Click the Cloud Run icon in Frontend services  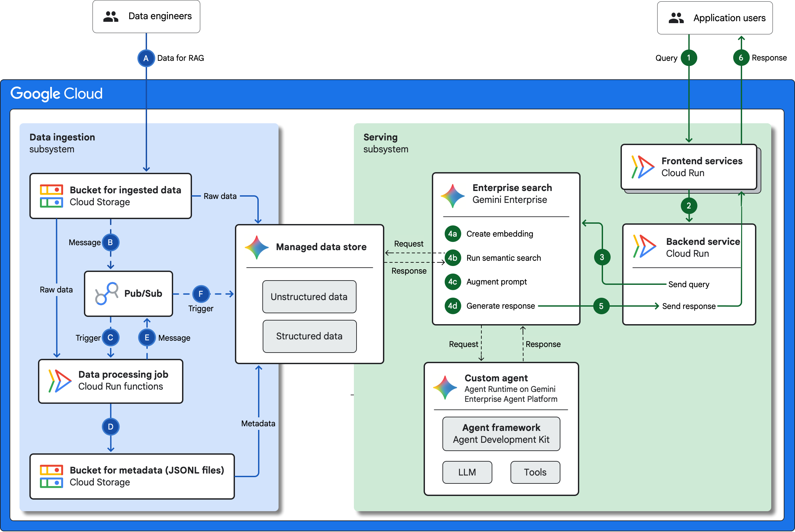[x=643, y=167]
